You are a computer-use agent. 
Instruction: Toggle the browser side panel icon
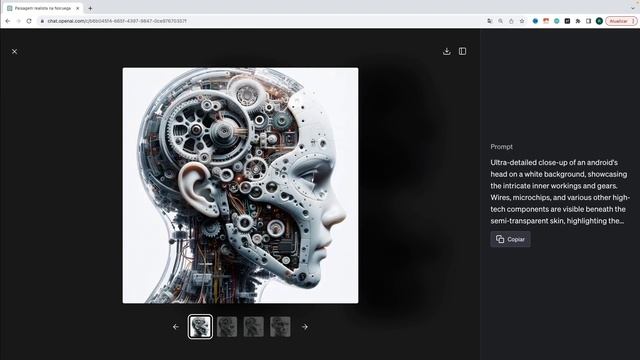point(588,21)
